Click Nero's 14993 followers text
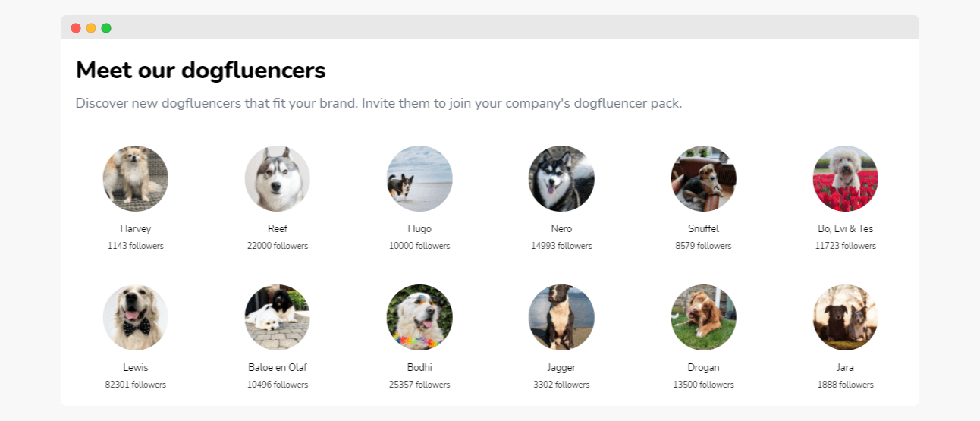 tap(561, 246)
